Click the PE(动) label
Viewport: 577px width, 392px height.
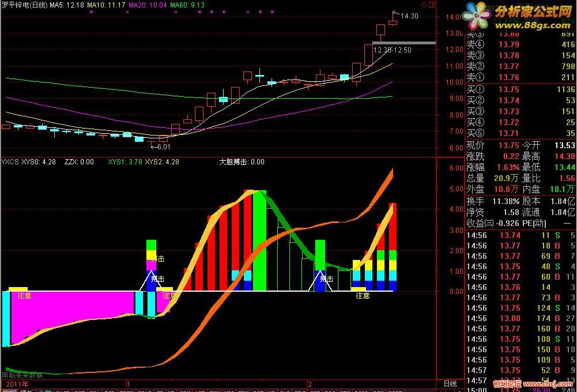coord(534,224)
